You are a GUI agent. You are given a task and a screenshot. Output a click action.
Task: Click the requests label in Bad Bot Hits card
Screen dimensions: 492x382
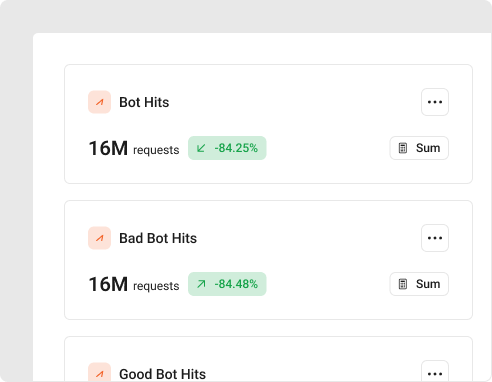[156, 286]
